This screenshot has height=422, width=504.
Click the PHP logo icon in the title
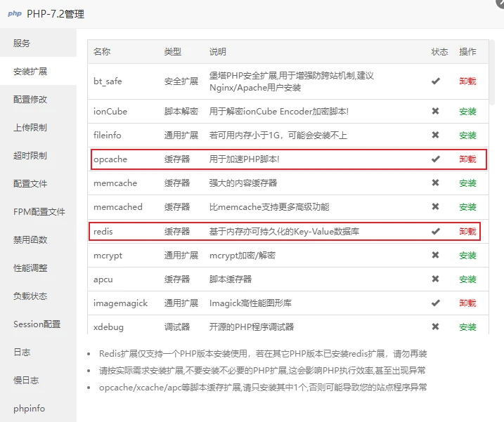(14, 14)
